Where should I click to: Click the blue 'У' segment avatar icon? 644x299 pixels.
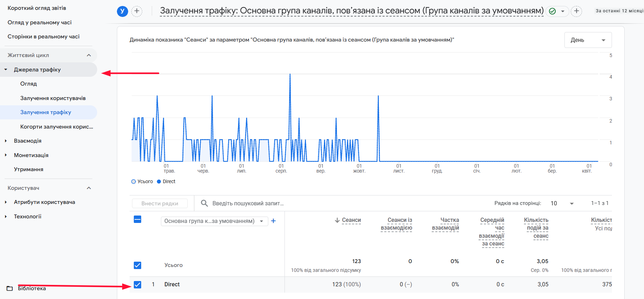pyautogui.click(x=122, y=11)
